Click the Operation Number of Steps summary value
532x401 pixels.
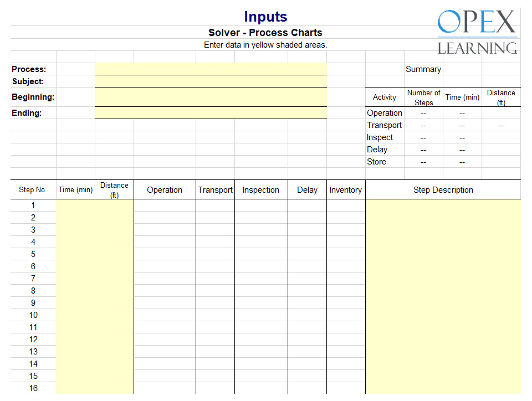tap(423, 113)
